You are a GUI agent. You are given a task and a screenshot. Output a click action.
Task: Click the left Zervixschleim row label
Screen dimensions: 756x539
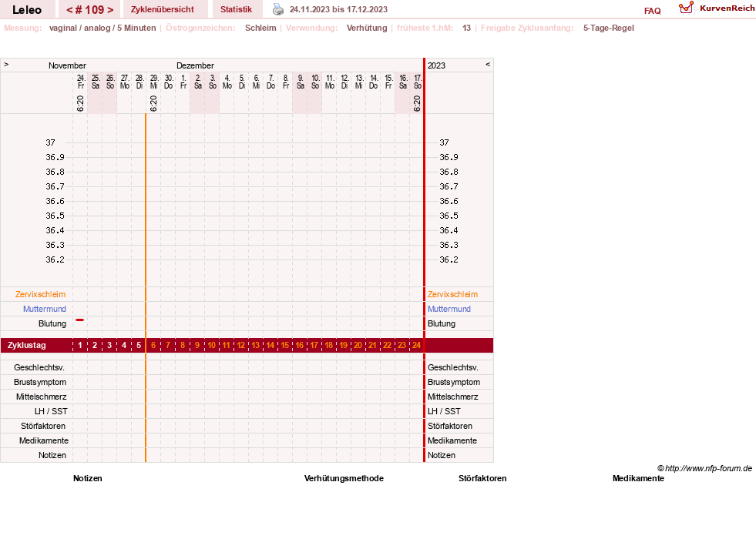point(41,294)
